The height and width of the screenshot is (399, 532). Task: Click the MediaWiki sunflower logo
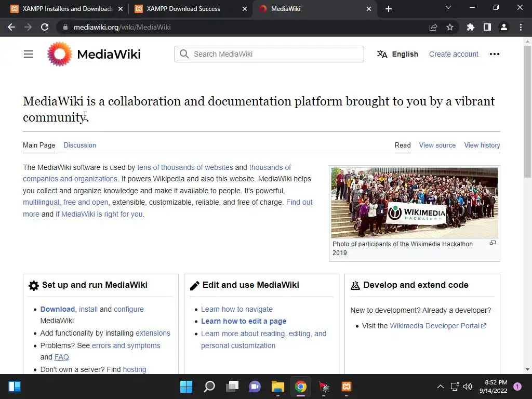click(x=60, y=54)
